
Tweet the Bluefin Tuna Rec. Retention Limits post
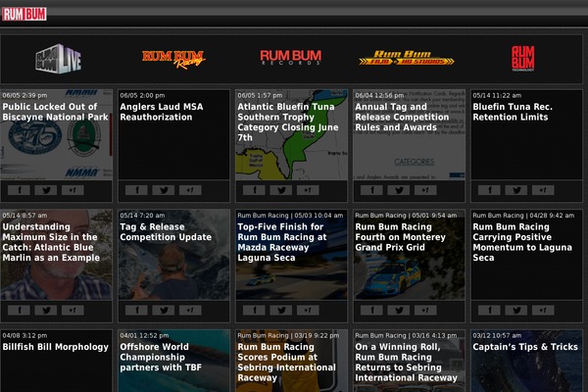click(x=516, y=190)
